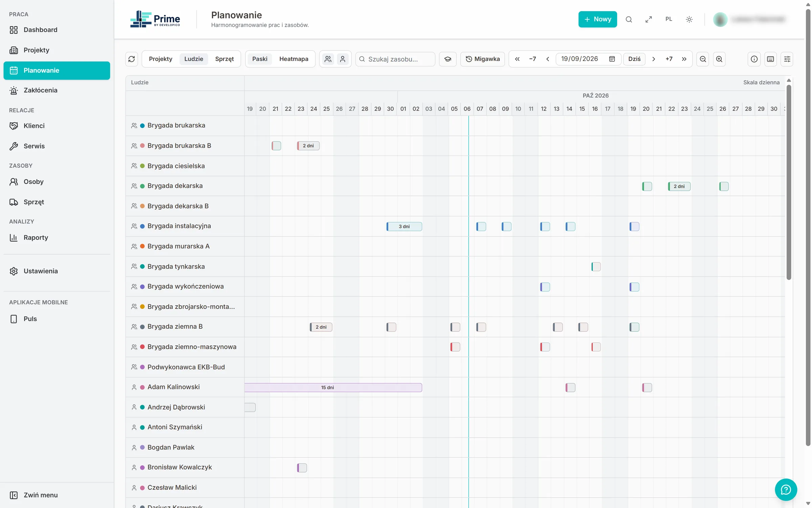Zoom in the timeline scale
The image size is (812, 508).
[719, 59]
